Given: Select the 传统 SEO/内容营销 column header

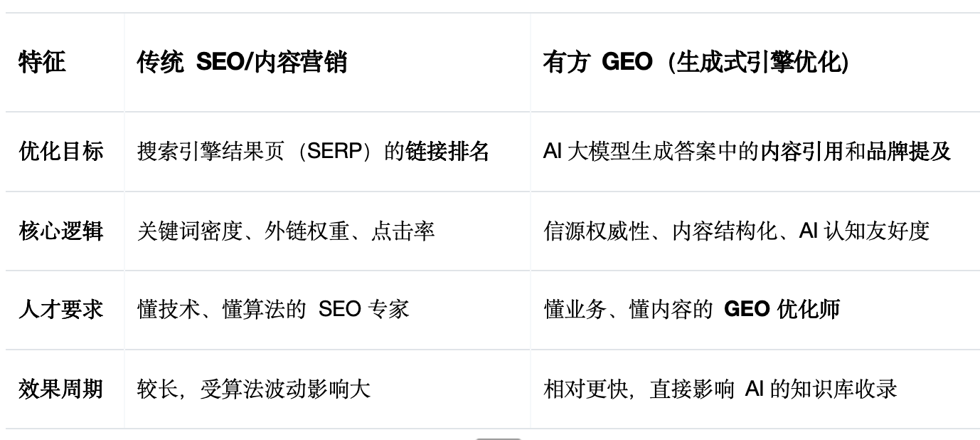Looking at the screenshot, I should click(242, 63).
